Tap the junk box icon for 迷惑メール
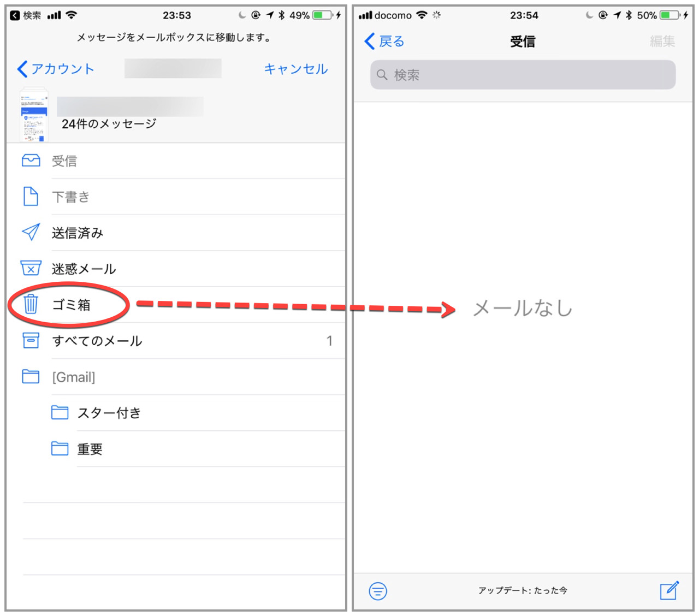 point(31,268)
